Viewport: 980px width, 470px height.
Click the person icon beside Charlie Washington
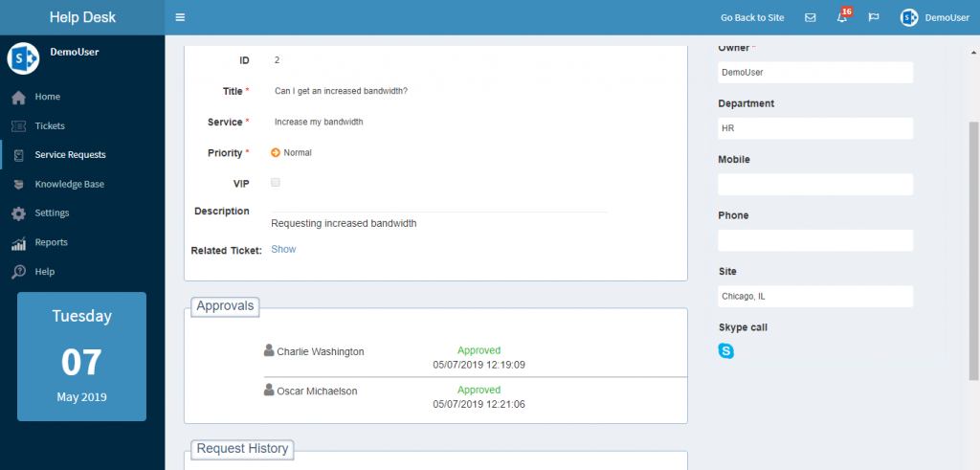[269, 350]
